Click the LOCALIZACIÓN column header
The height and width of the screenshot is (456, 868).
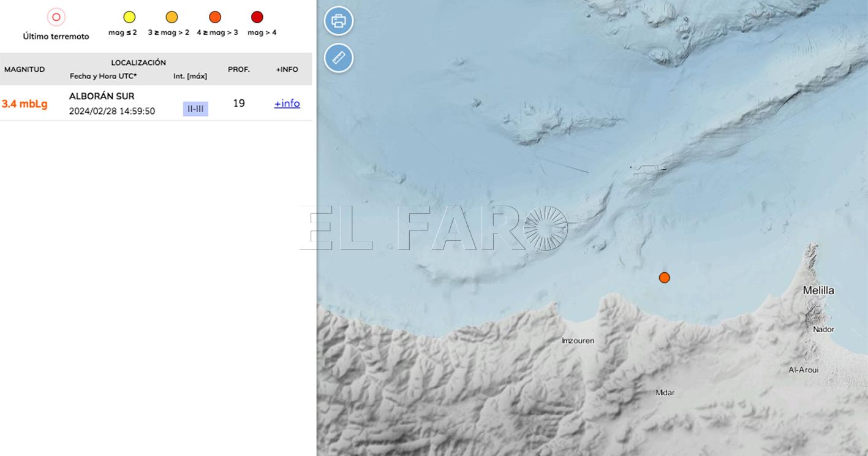[x=138, y=63]
